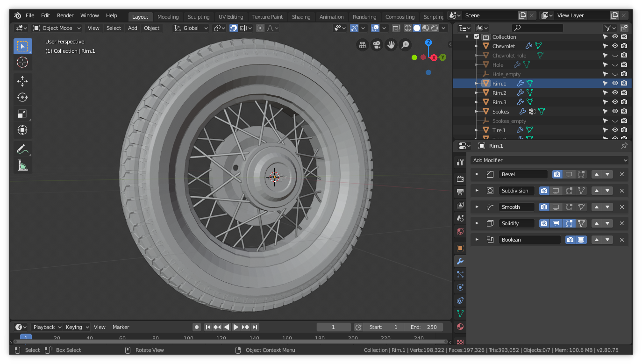Open Keying dropdown in timeline

click(77, 327)
